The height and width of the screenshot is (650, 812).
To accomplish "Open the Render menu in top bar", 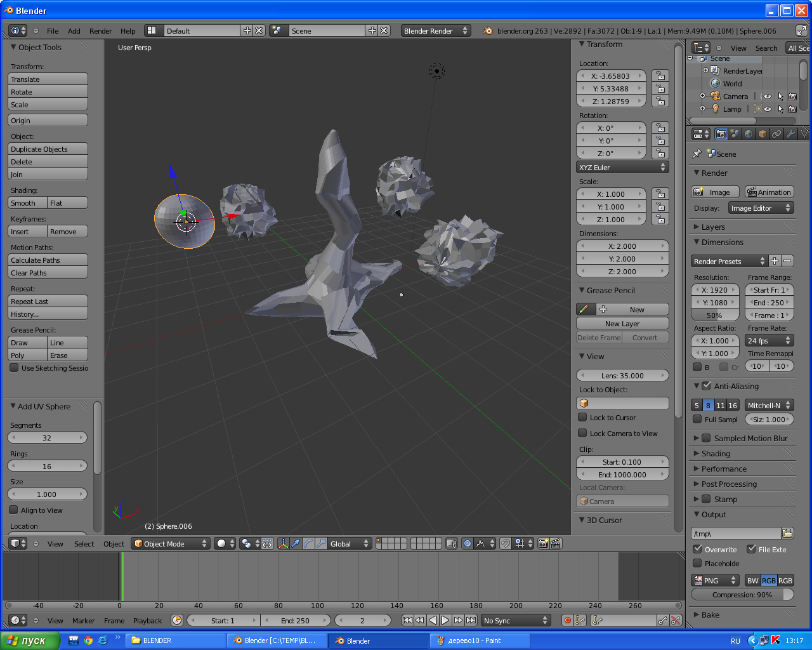I will pyautogui.click(x=100, y=30).
